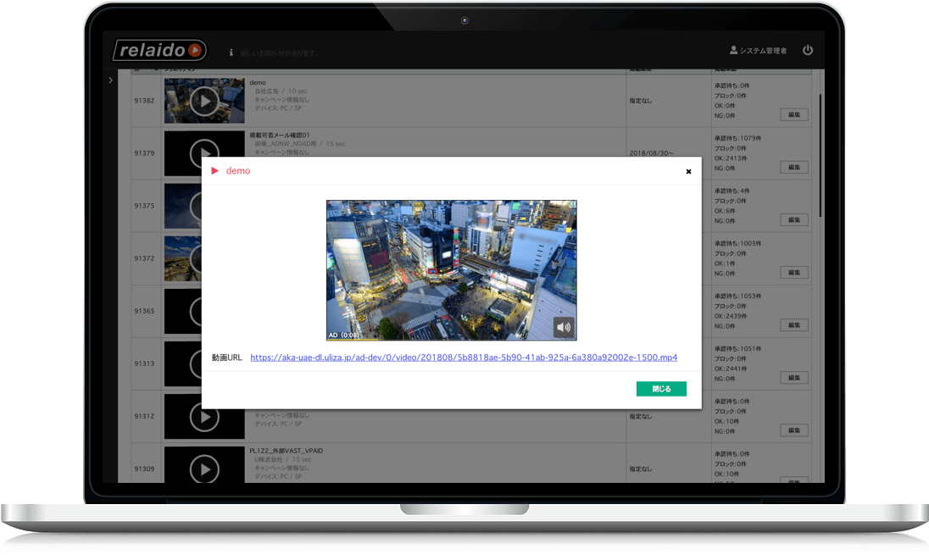The width and height of the screenshot is (929, 560).
Task: Click the info notification icon in header
Action: click(231, 53)
